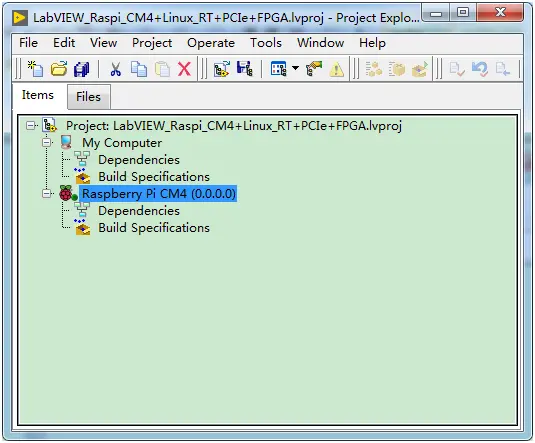Click the Add to Project icon
Image resolution: width=535 pixels, height=443 pixels.
(x=222, y=69)
